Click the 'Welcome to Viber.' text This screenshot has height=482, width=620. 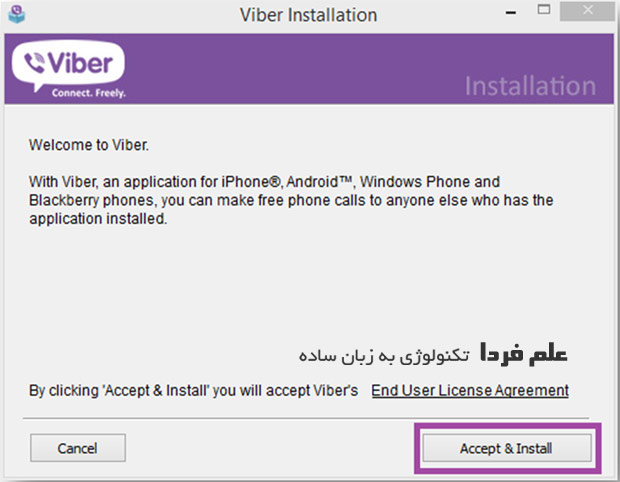coord(89,145)
